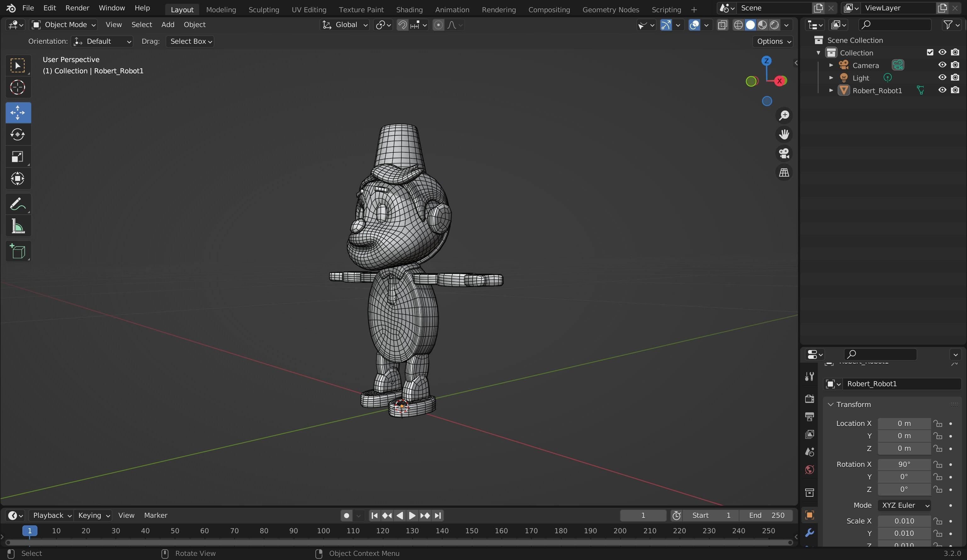The height and width of the screenshot is (560, 967).
Task: Click the Blender logo icon
Action: point(11,8)
